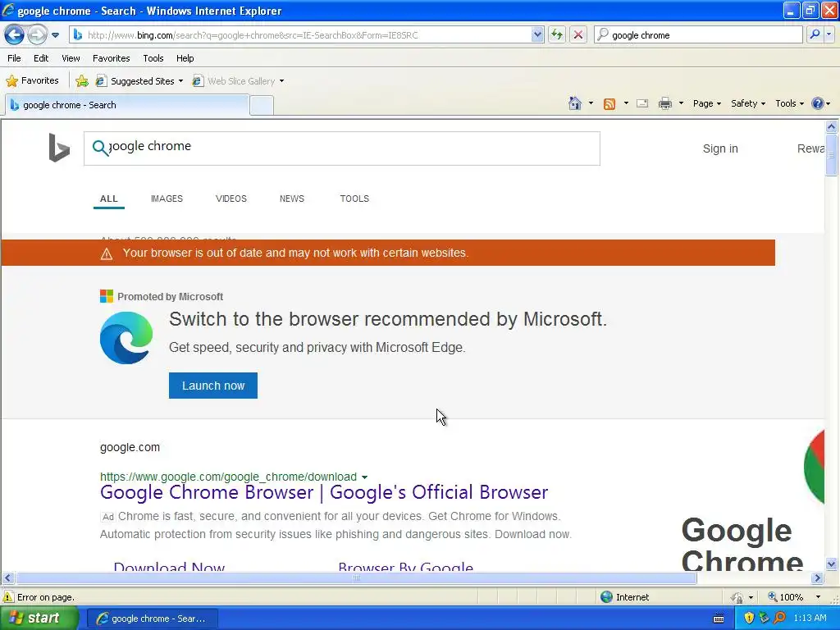Click the Security Center shield tray icon
This screenshot has width=840, height=630.
(749, 619)
